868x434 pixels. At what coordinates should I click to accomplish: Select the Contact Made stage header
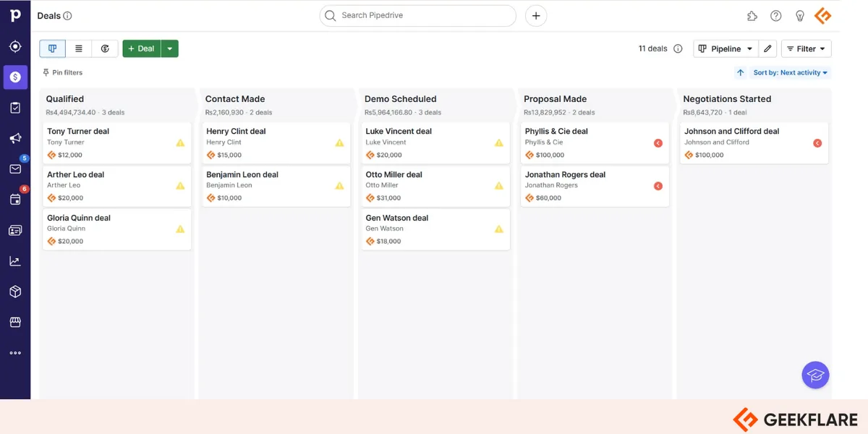(x=235, y=99)
